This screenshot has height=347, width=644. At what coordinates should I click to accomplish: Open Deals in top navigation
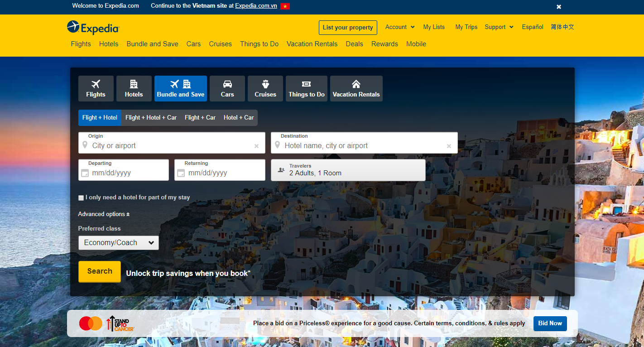[355, 44]
